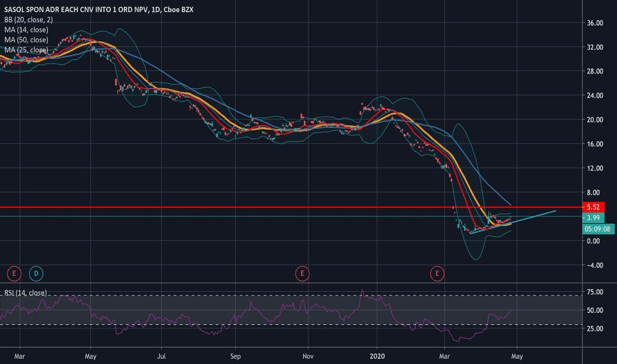The height and width of the screenshot is (364, 617).
Task: Click the 3.99 current price label
Action: (x=593, y=218)
